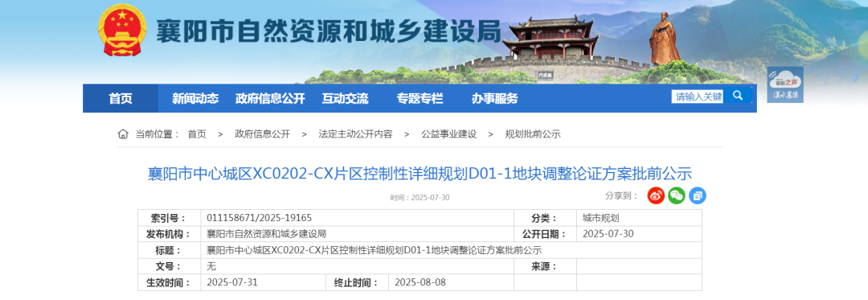Click the 来源 label cell
This screenshot has width=868, height=300.
(x=545, y=266)
